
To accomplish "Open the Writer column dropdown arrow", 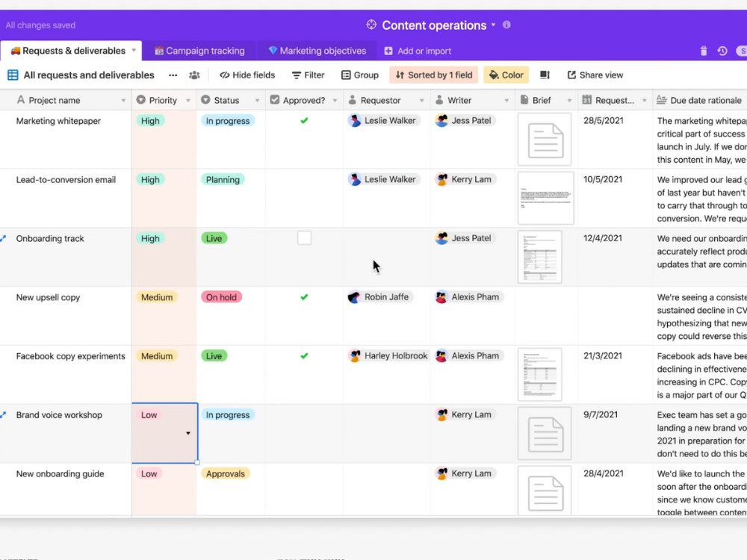I will [506, 101].
